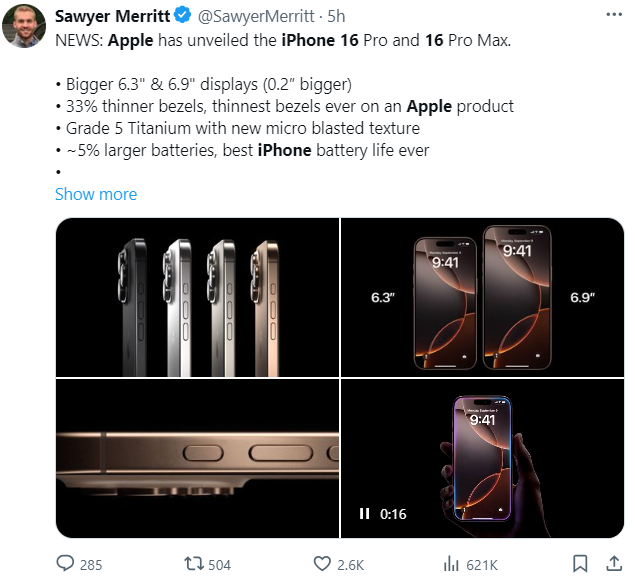Screen dimensions: 635x579
Task: Pause the video showing 0:16
Action: [x=365, y=514]
